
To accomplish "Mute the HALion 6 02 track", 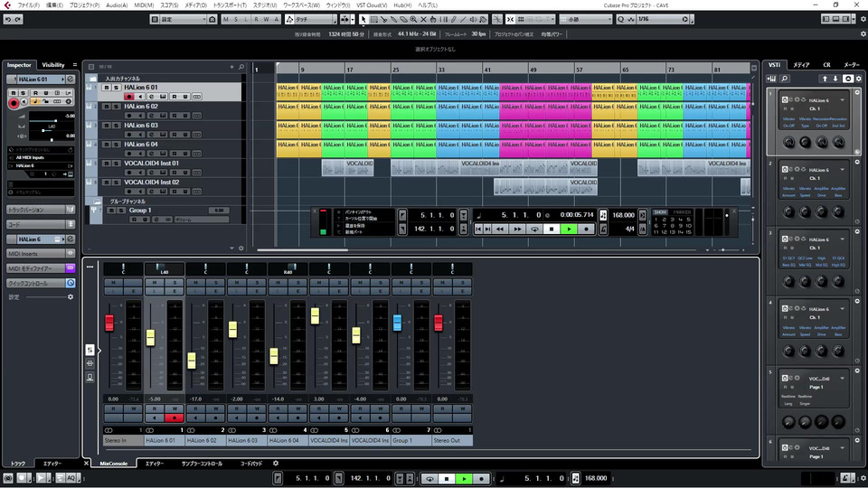I will [106, 107].
